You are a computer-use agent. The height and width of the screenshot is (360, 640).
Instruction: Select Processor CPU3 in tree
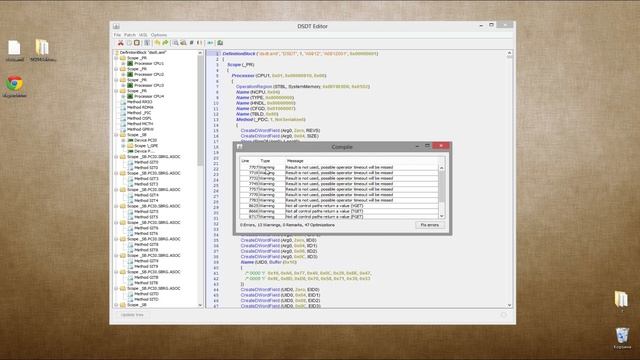149,86
